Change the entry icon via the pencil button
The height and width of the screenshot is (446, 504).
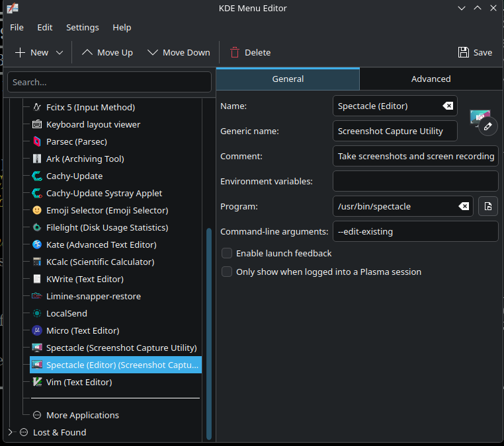coord(487,126)
